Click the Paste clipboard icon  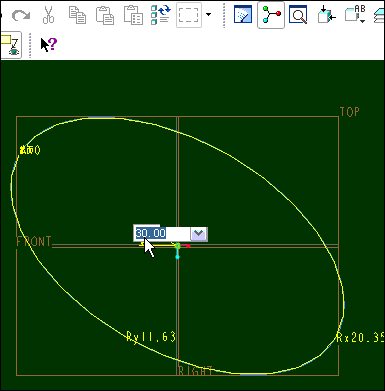(105, 15)
